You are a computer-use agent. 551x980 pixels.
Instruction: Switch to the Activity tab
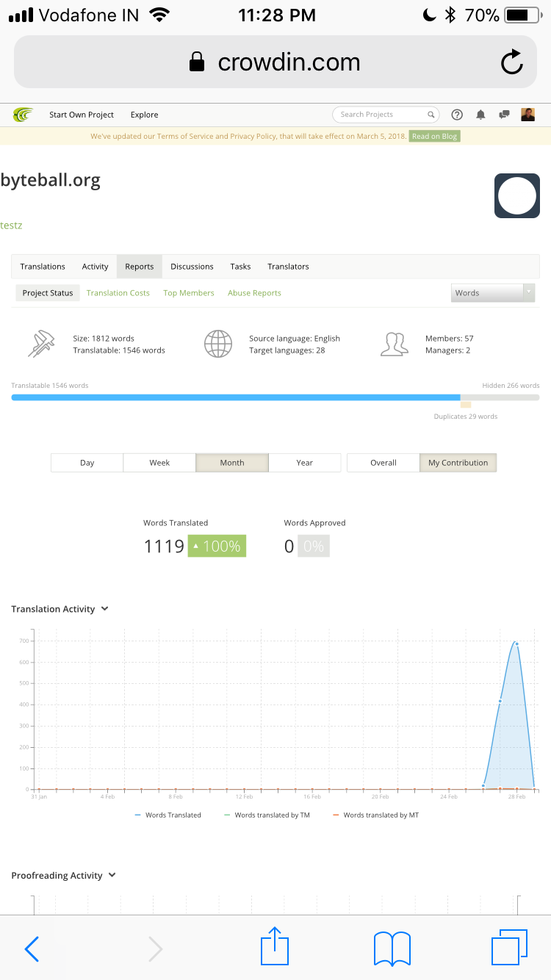95,267
